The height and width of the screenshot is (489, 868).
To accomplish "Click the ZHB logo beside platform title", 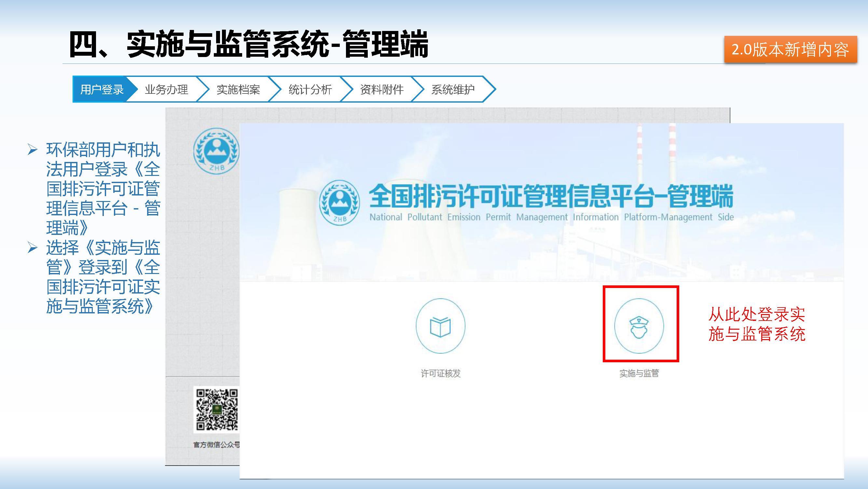I will pyautogui.click(x=339, y=202).
